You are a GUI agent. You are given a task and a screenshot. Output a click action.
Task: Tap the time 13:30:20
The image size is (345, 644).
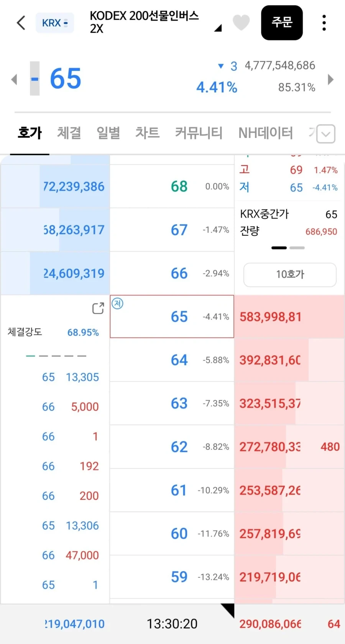(x=172, y=624)
